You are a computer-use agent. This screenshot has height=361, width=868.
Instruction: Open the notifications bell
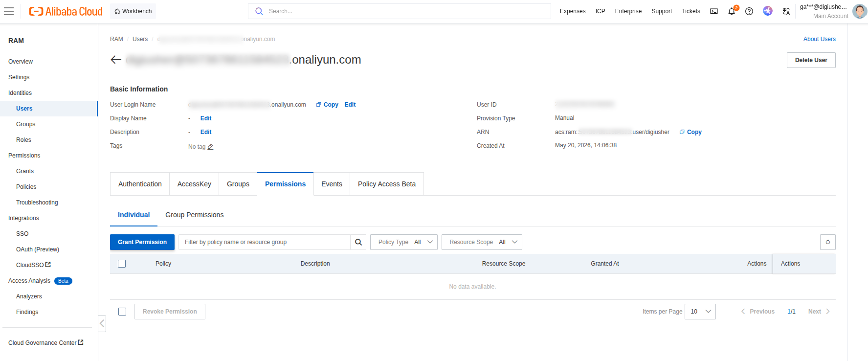[x=732, y=11]
